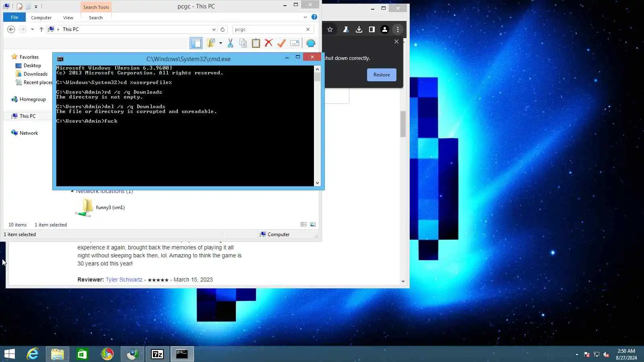Open the Computer ribbon tab

pos(41,18)
